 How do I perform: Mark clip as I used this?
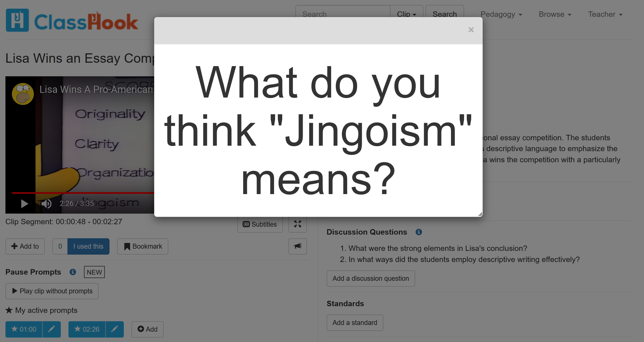click(x=88, y=246)
